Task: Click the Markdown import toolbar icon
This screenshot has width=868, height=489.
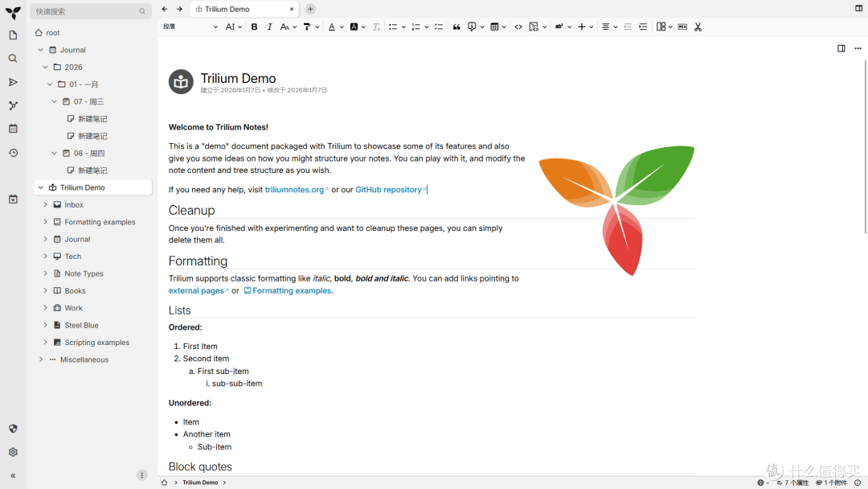Action: tap(682, 27)
